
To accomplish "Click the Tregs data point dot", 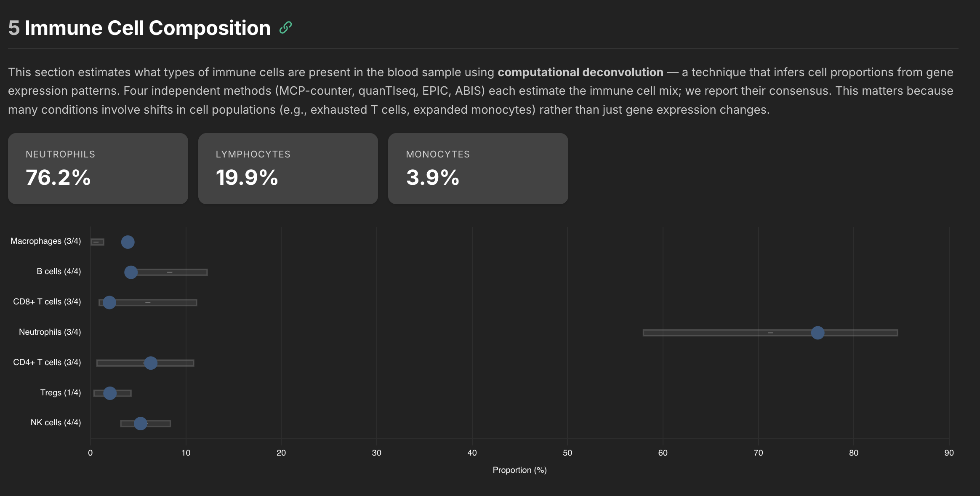I will point(110,393).
